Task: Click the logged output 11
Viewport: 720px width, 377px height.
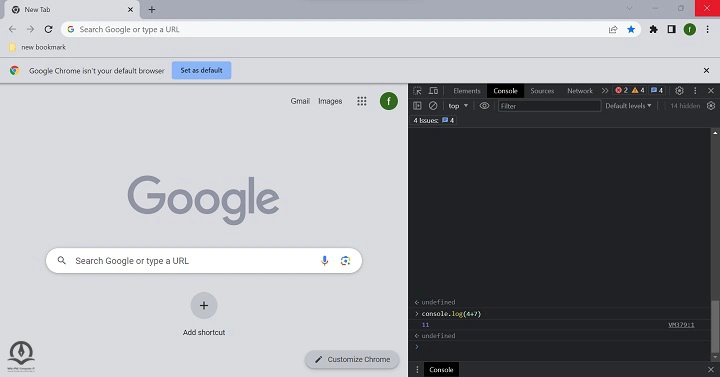Action: (x=425, y=325)
